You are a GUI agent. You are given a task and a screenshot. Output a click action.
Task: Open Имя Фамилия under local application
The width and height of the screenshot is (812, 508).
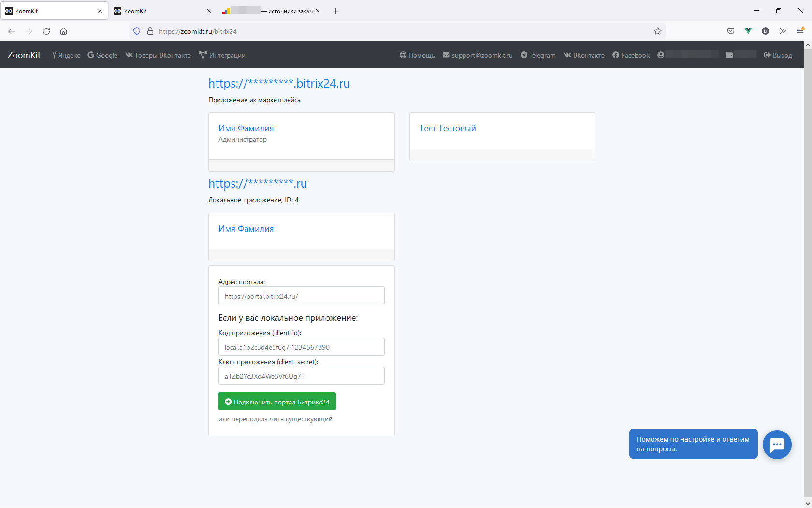246,229
